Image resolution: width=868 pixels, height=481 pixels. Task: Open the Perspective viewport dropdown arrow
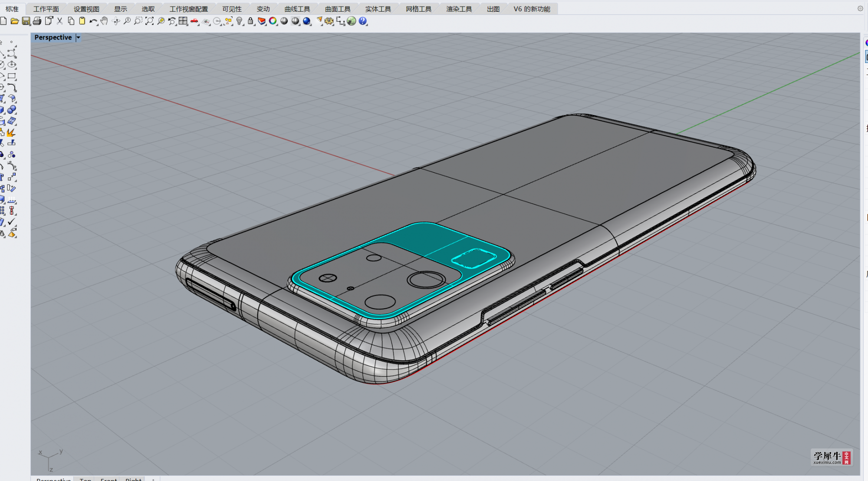pyautogui.click(x=78, y=37)
